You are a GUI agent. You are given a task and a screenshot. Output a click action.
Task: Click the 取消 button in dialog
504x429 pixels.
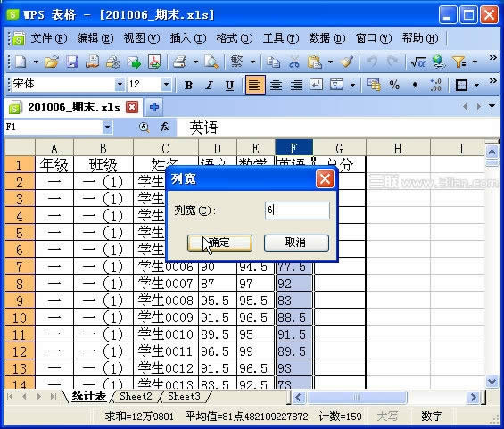(x=296, y=243)
